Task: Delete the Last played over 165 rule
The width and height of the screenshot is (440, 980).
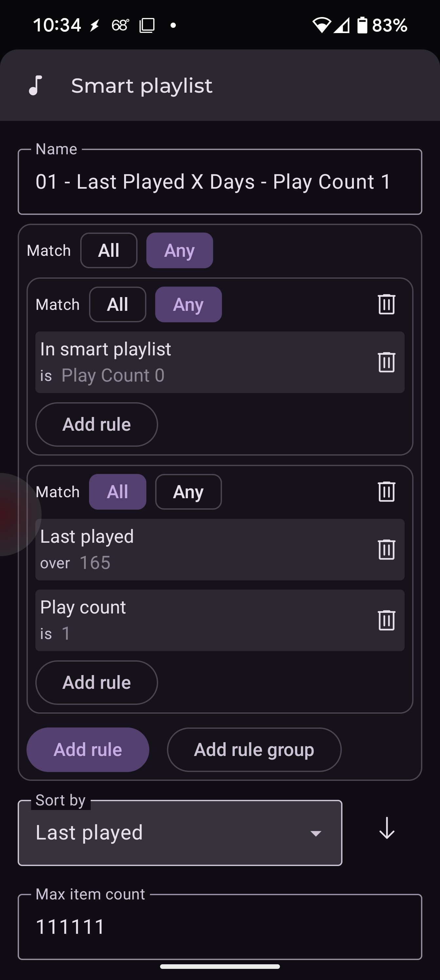Action: (x=386, y=549)
